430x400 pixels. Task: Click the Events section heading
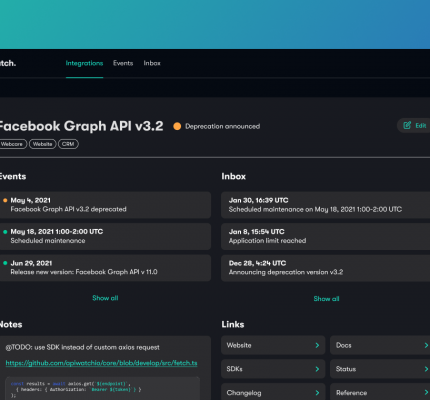[x=13, y=176]
